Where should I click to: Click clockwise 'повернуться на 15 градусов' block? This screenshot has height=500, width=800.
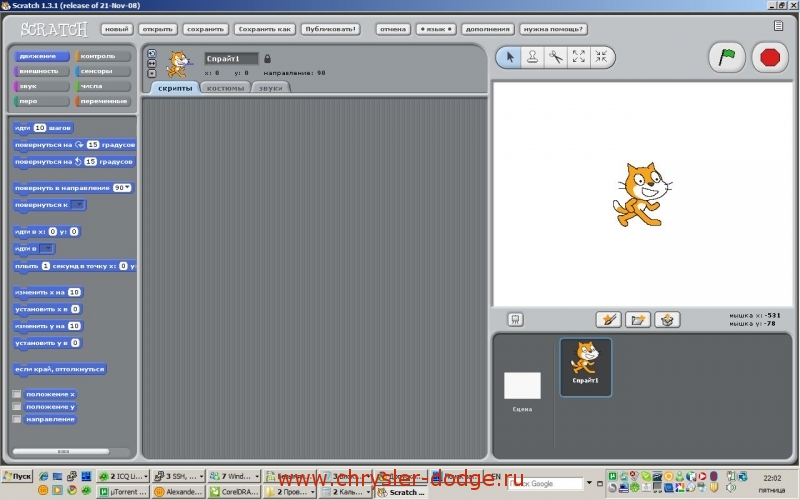(x=74, y=145)
